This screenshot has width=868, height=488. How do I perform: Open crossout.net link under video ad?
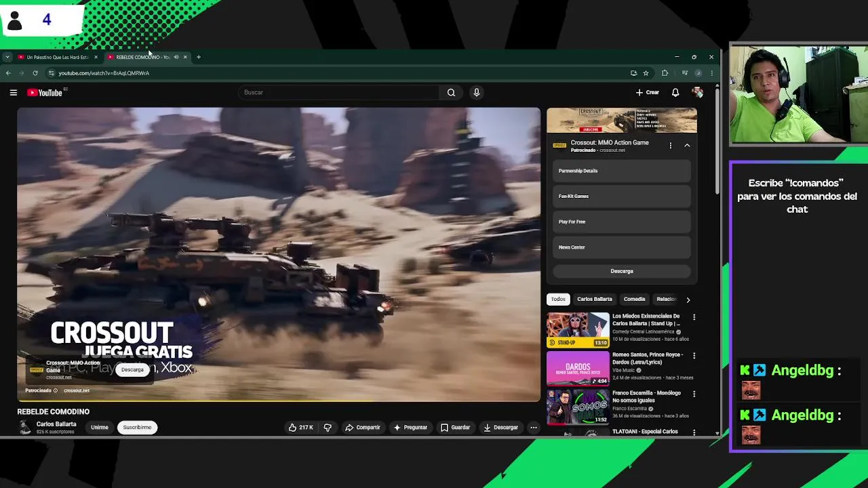tap(77, 390)
